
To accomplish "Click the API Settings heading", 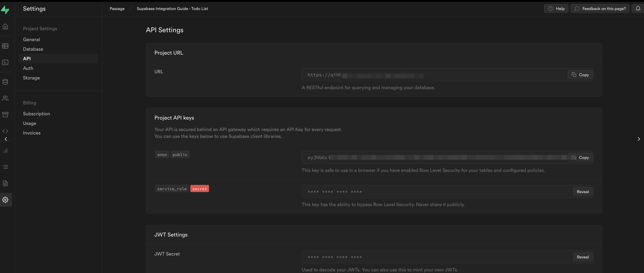I will tap(165, 30).
